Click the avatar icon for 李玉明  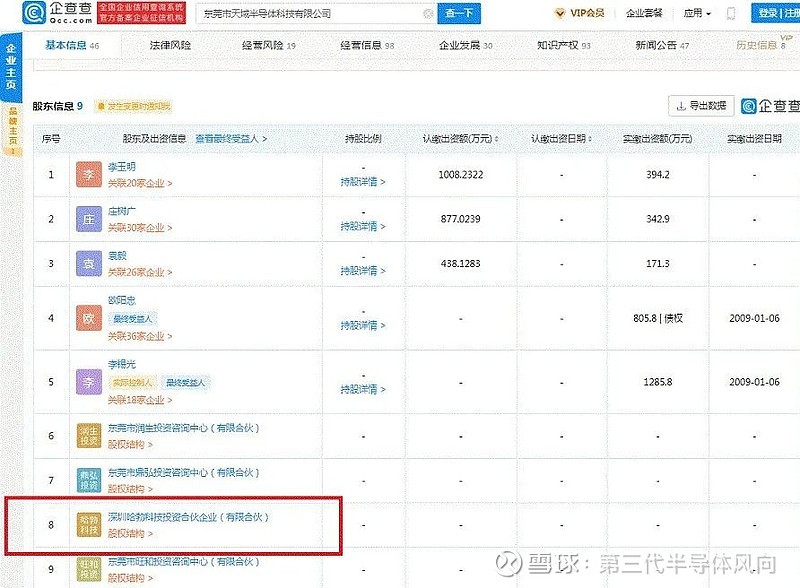89,175
